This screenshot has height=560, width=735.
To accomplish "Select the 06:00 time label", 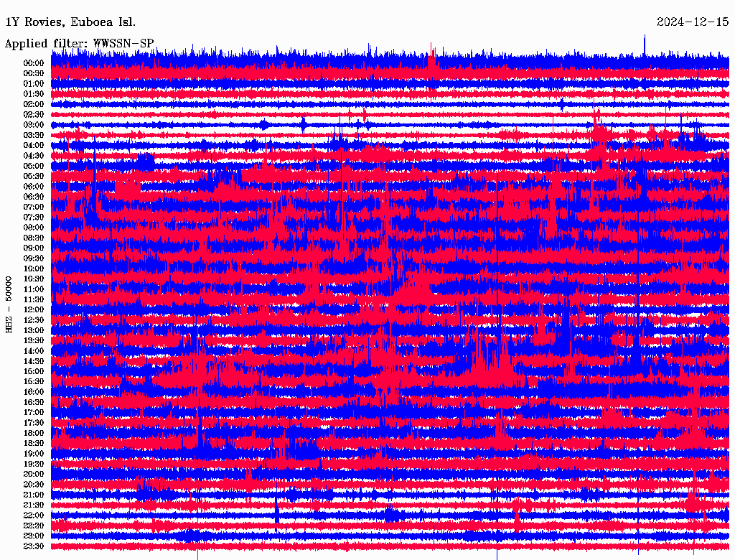I will pos(34,186).
